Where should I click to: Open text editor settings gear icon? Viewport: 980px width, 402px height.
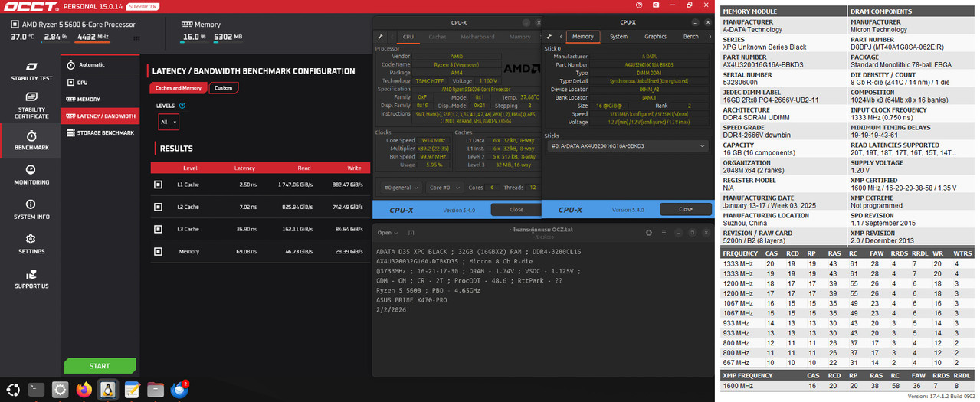tap(649, 232)
